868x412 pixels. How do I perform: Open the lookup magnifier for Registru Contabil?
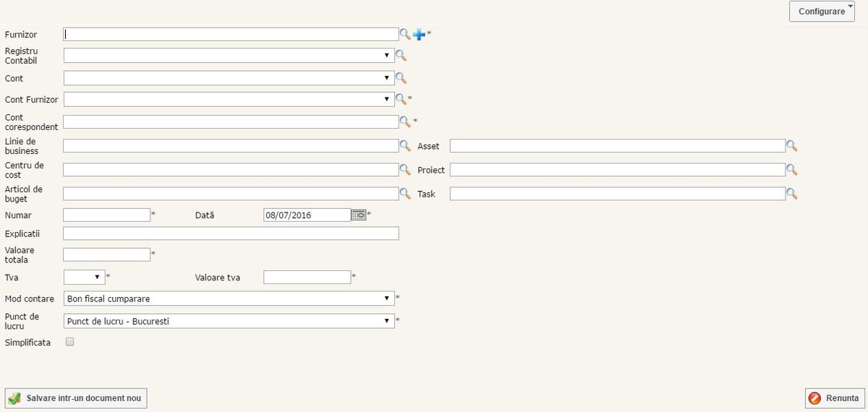coord(401,56)
